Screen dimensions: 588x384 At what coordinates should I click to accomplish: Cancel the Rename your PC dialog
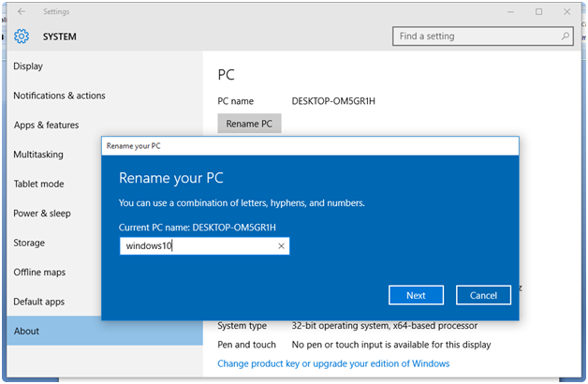pos(483,295)
